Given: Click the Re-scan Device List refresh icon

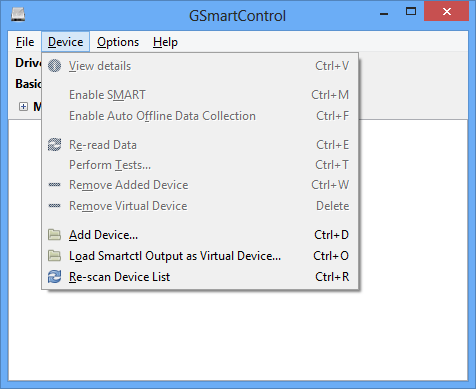Looking at the screenshot, I should (54, 277).
